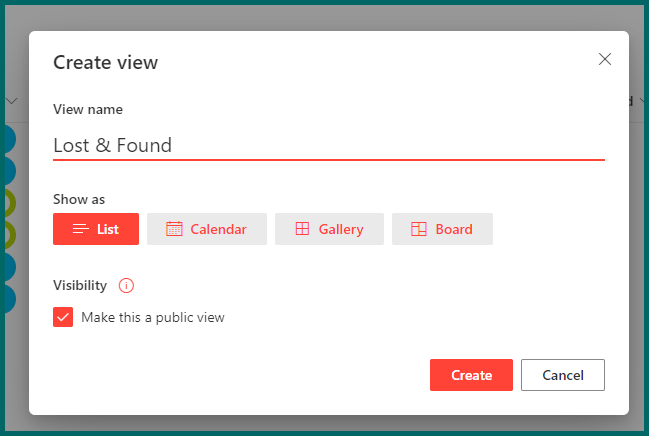Click the Gallery grid icon
This screenshot has width=649, height=436.
tap(302, 229)
